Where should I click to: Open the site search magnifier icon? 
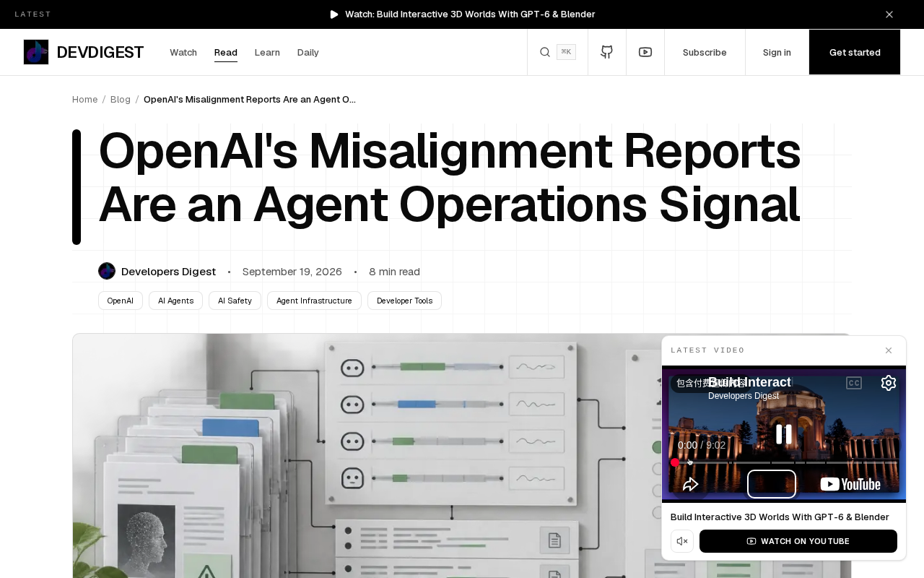coord(545,52)
